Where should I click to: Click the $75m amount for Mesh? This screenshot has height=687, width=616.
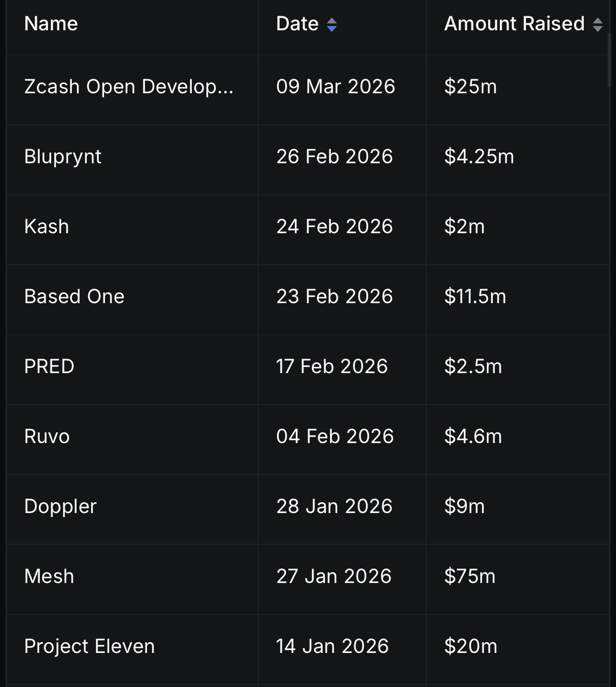(469, 576)
